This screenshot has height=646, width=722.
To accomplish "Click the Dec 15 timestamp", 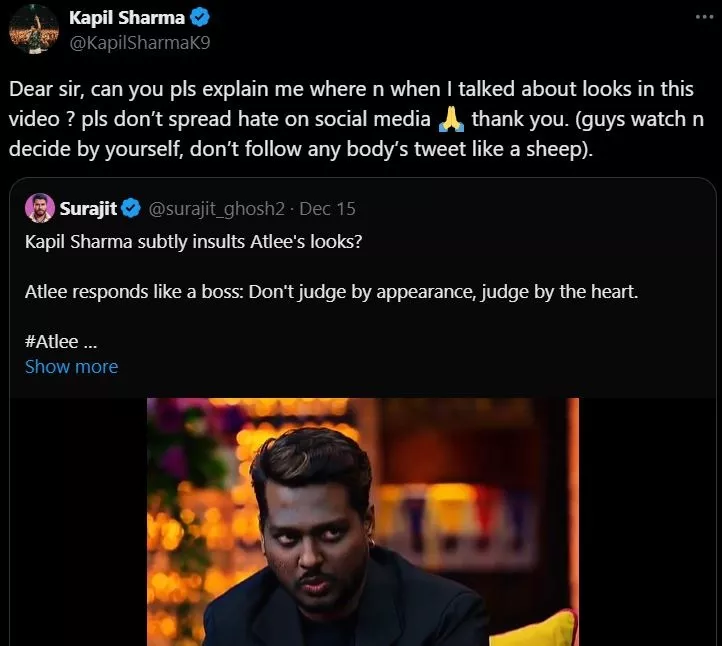I will [329, 209].
